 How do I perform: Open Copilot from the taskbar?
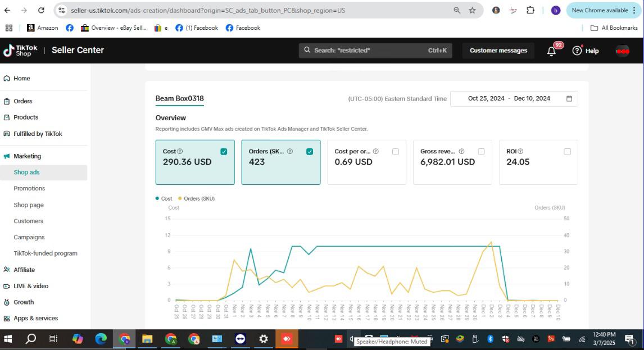point(77,339)
